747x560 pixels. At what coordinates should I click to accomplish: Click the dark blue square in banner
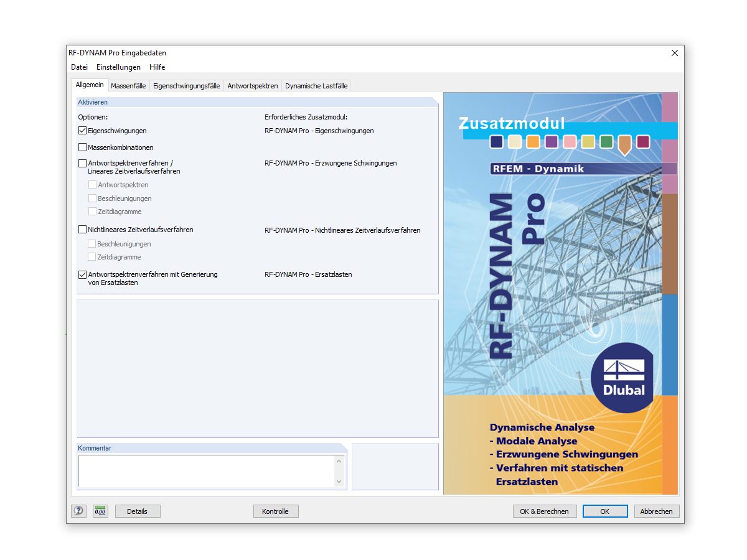496,142
